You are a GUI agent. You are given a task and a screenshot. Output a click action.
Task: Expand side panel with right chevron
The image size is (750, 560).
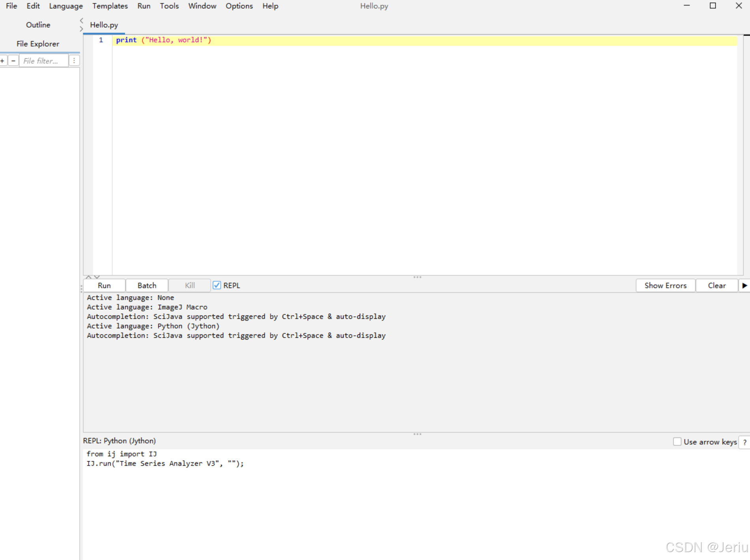point(81,29)
